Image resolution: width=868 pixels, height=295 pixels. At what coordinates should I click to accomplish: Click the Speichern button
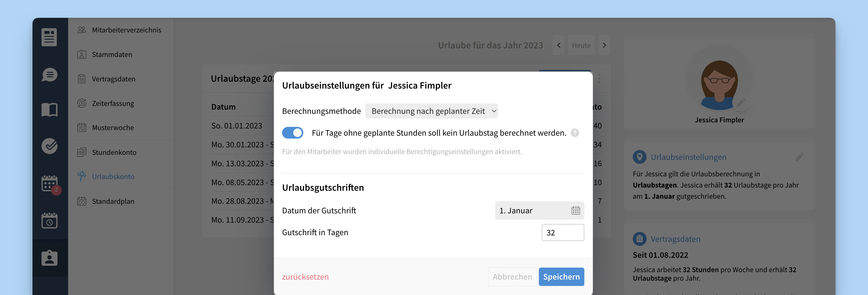561,277
